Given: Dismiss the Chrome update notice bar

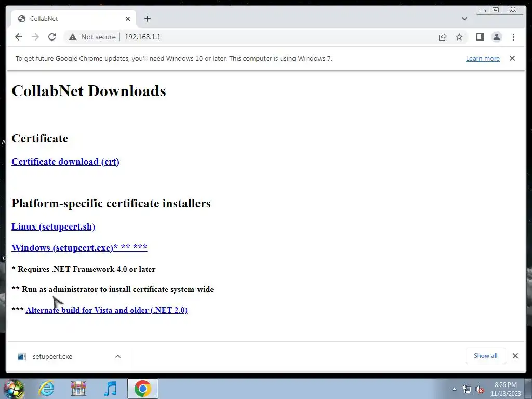Looking at the screenshot, I should click(512, 58).
